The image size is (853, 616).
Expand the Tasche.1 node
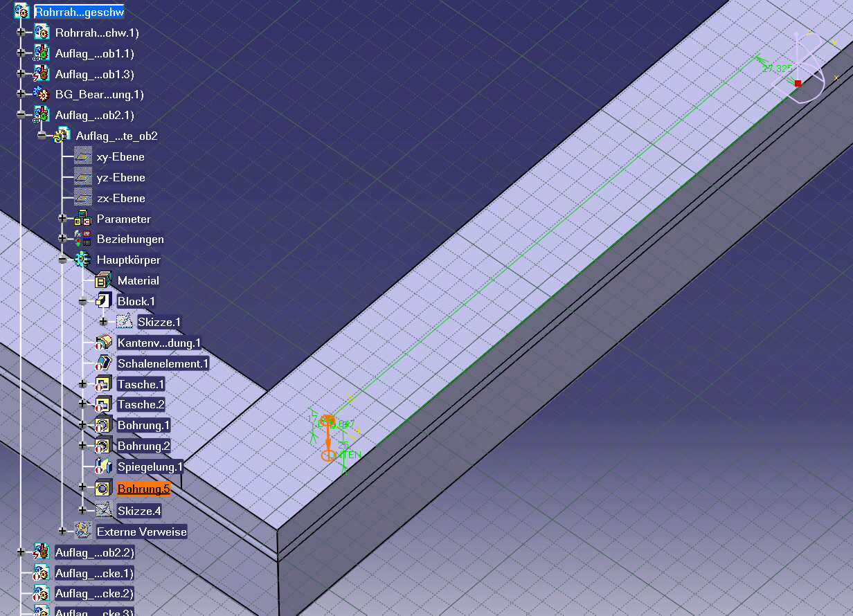[83, 384]
